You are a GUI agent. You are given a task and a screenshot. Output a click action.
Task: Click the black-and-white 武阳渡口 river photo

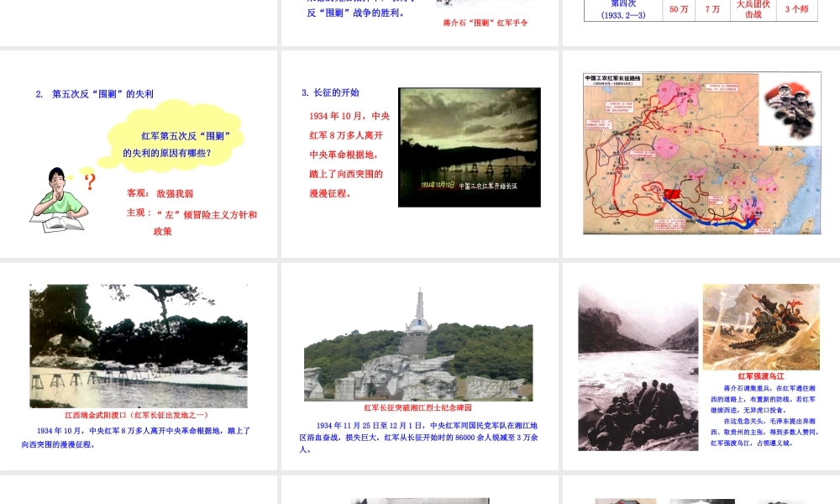139,346
